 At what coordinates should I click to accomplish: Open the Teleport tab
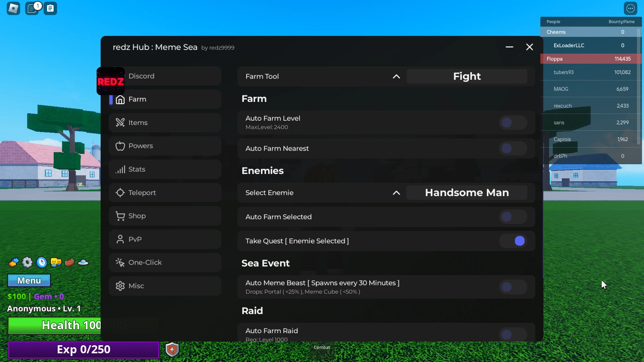[x=165, y=193]
